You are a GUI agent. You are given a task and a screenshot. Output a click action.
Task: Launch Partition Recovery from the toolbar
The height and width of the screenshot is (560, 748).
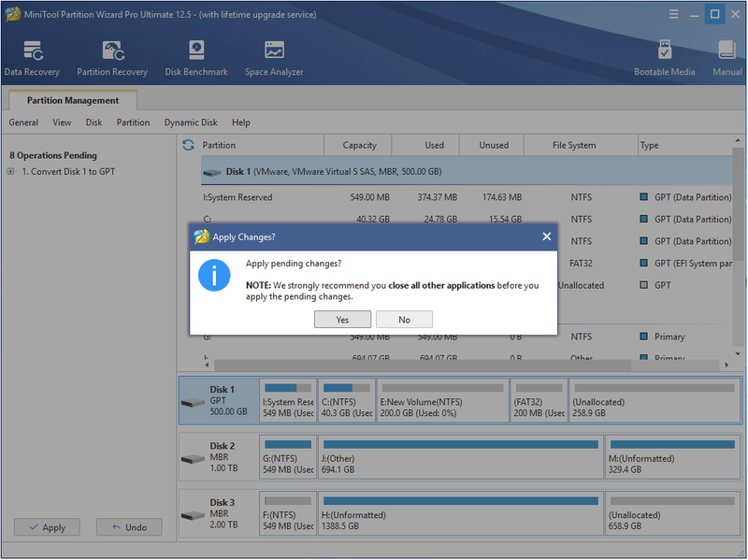[x=112, y=58]
